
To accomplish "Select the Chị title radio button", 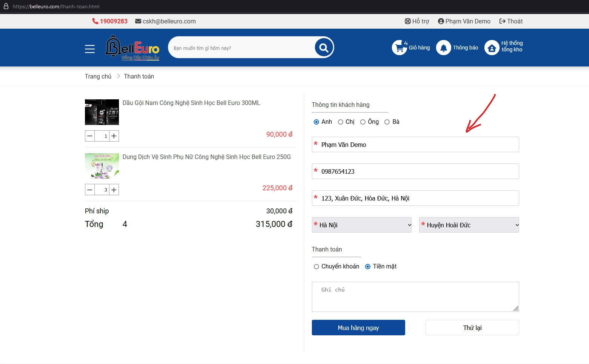I will (x=341, y=122).
